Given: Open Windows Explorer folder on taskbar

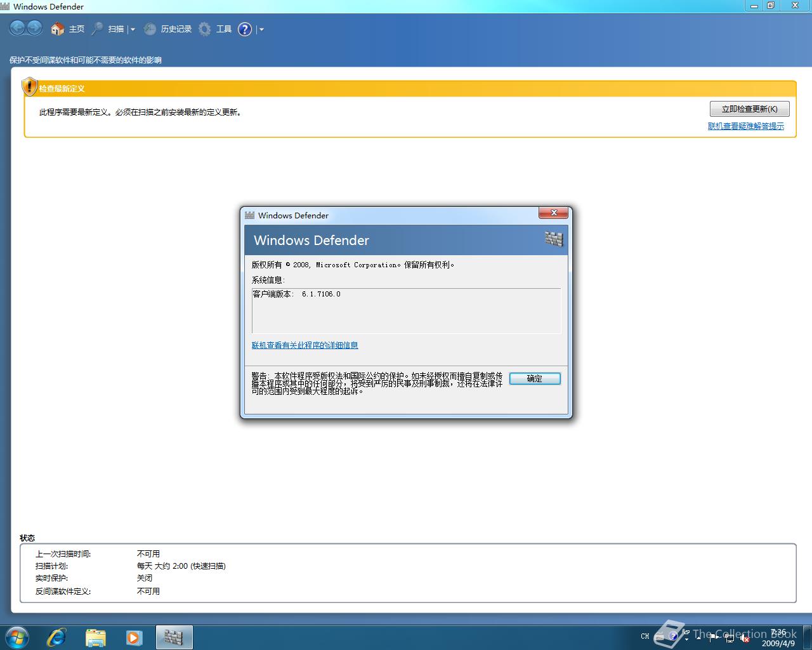Looking at the screenshot, I should pyautogui.click(x=96, y=637).
